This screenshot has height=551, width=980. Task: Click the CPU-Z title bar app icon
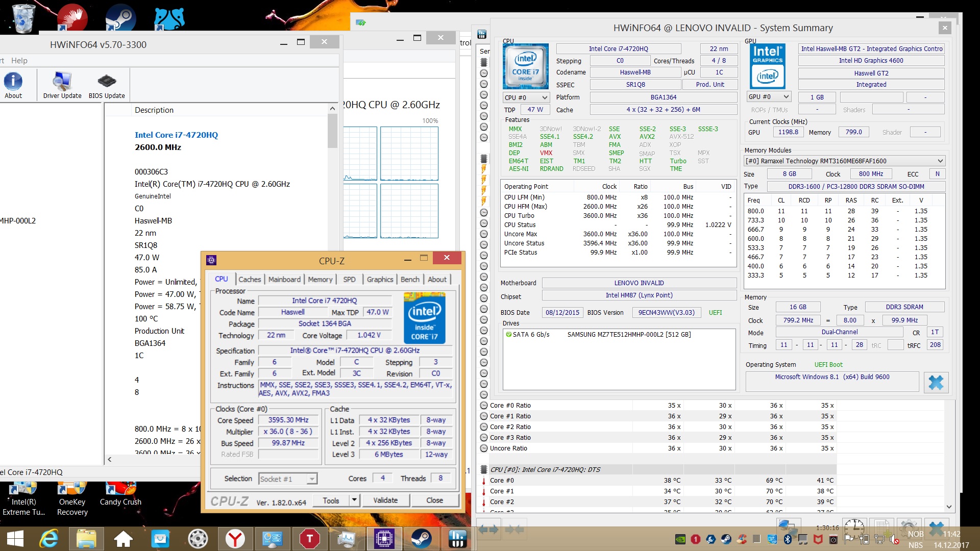[211, 260]
